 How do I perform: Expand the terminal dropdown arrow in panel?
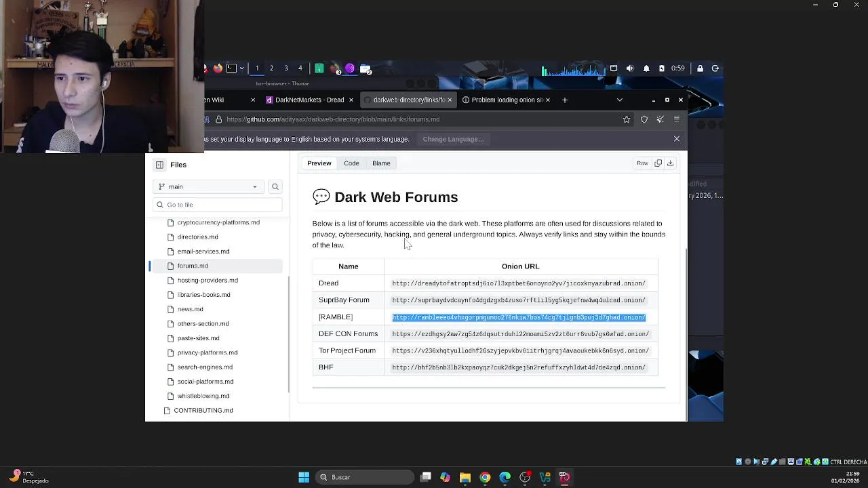[x=241, y=68]
